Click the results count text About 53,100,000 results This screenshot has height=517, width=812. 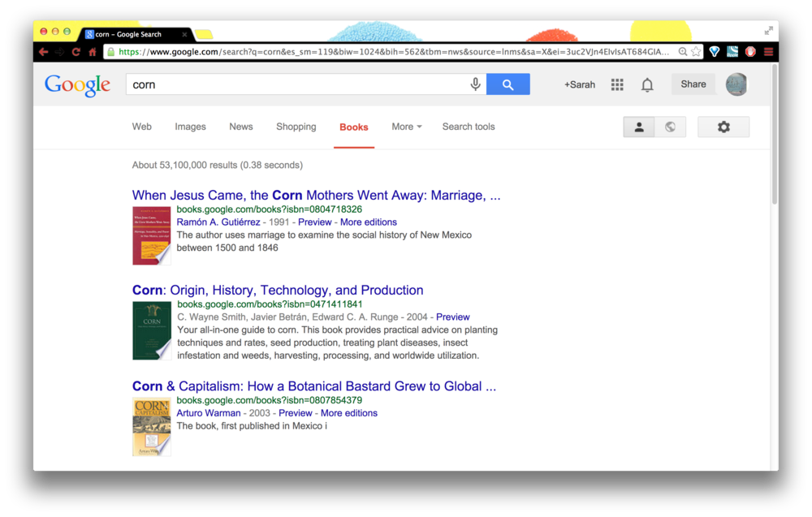218,165
